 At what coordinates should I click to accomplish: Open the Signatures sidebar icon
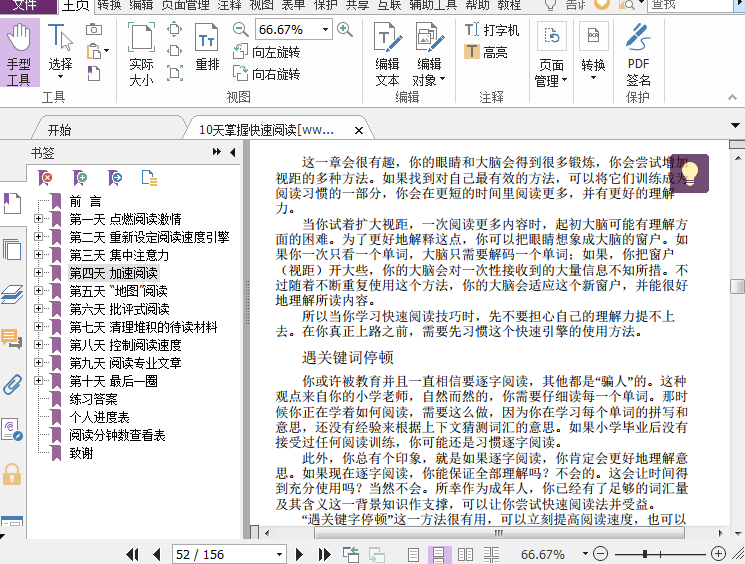point(12,429)
